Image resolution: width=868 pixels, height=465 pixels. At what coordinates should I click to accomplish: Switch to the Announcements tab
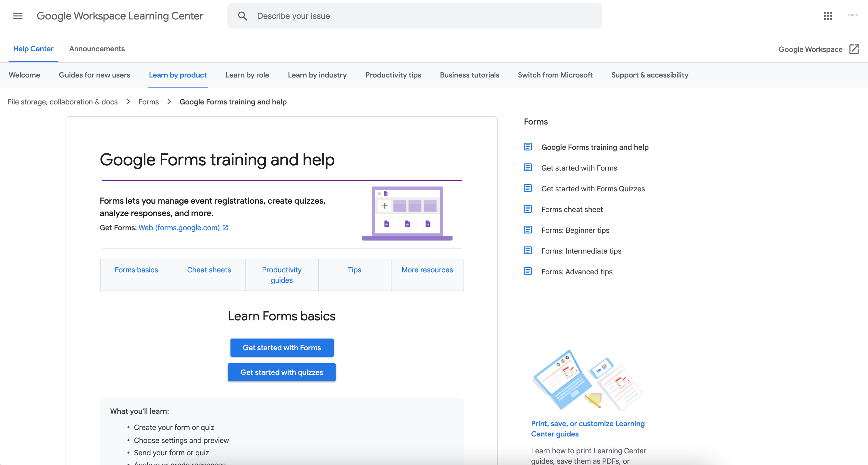[x=97, y=49]
